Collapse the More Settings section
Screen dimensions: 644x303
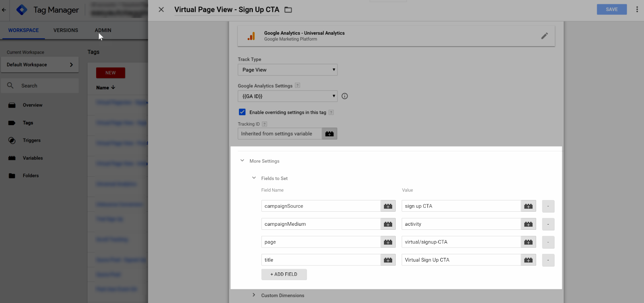[x=242, y=161]
